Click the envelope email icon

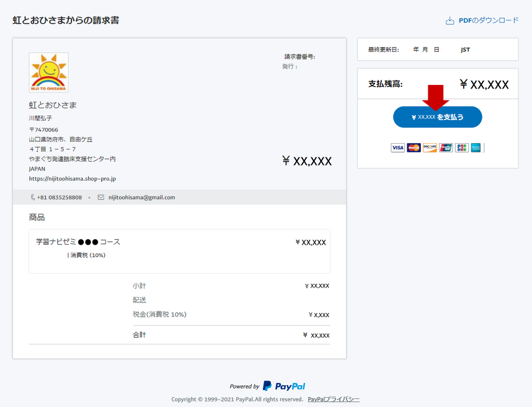click(x=100, y=198)
